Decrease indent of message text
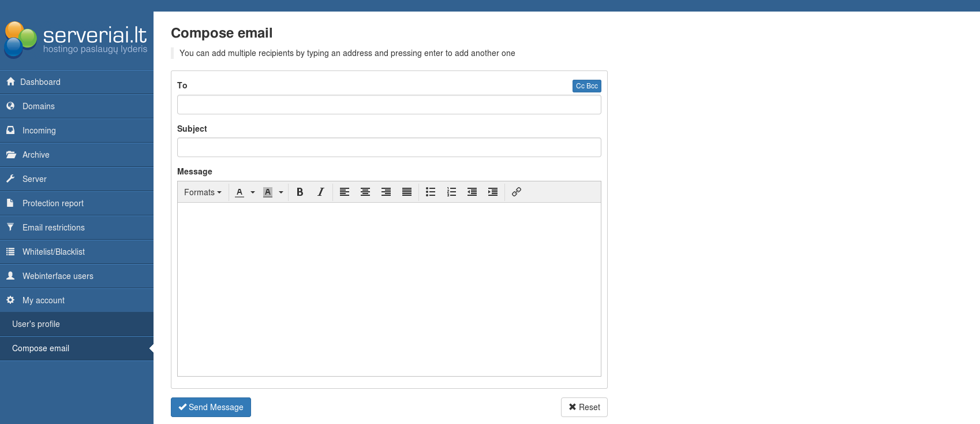Screen dimensions: 980x424 [472, 192]
